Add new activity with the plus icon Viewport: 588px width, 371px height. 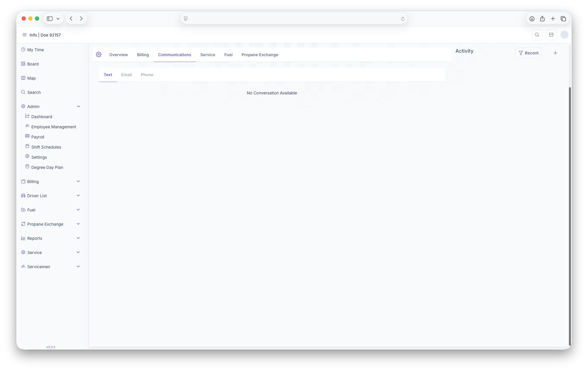click(555, 53)
